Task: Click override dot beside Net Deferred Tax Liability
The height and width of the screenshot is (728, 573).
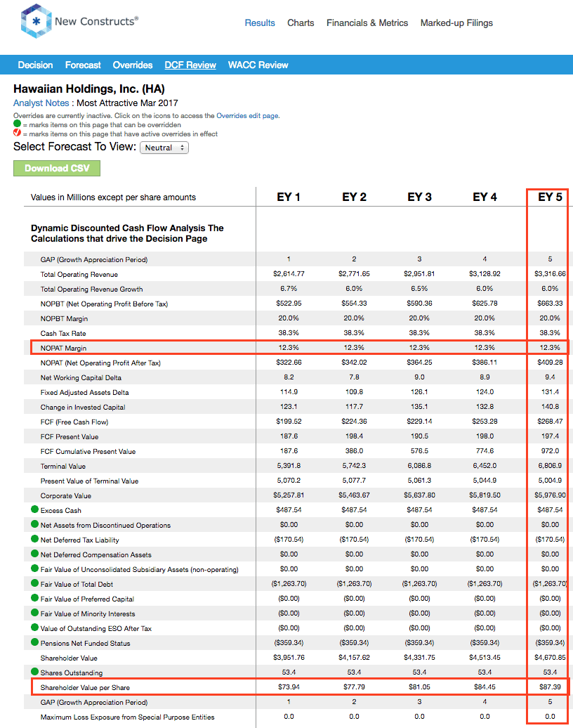Action: [x=34, y=539]
